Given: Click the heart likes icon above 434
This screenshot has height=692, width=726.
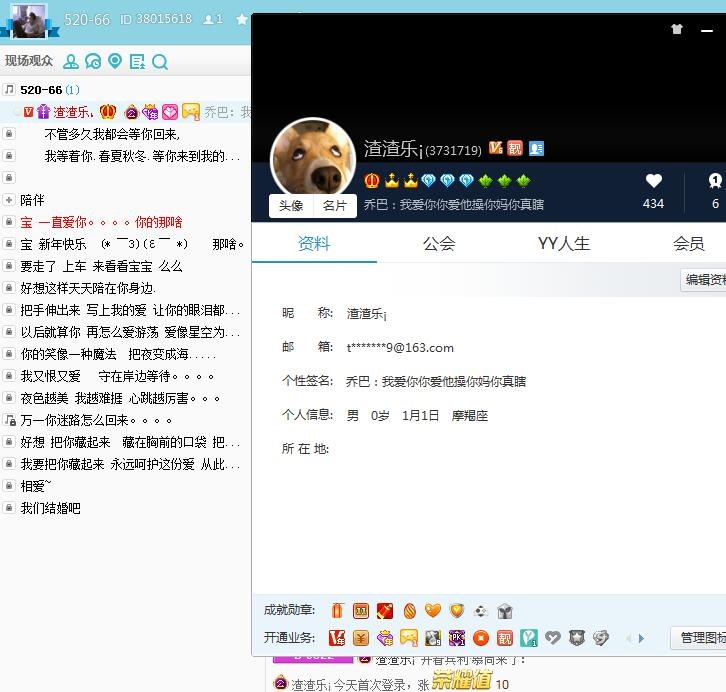Looking at the screenshot, I should [x=653, y=181].
